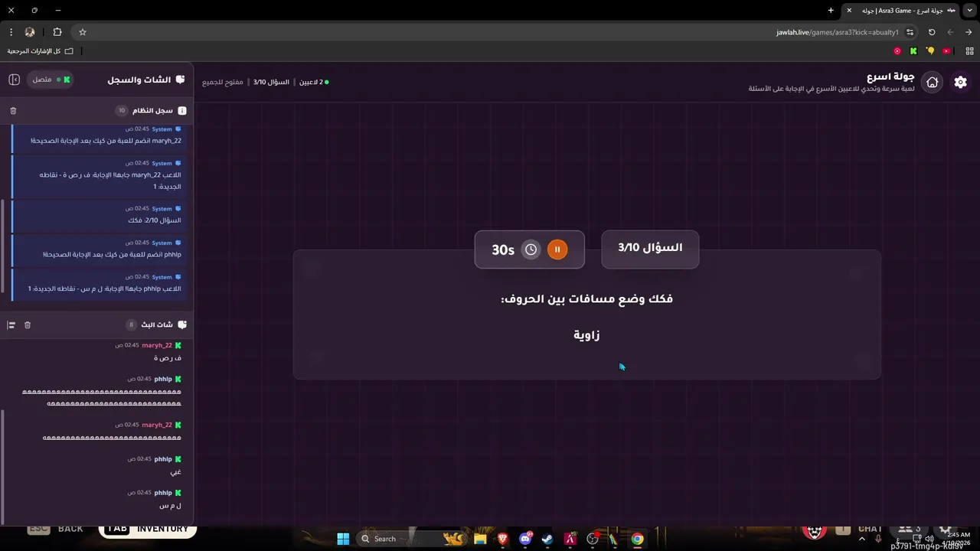Open the apps grid bookmark icon
This screenshot has width=980, height=551.
[970, 51]
